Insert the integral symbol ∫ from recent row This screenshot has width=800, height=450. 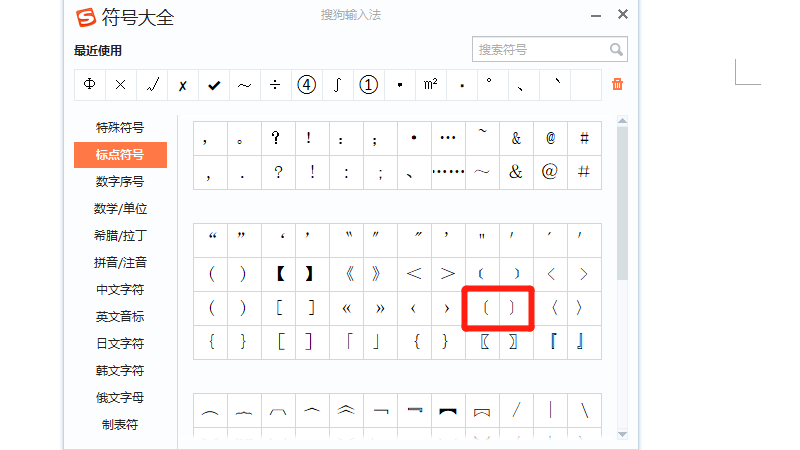pos(337,85)
